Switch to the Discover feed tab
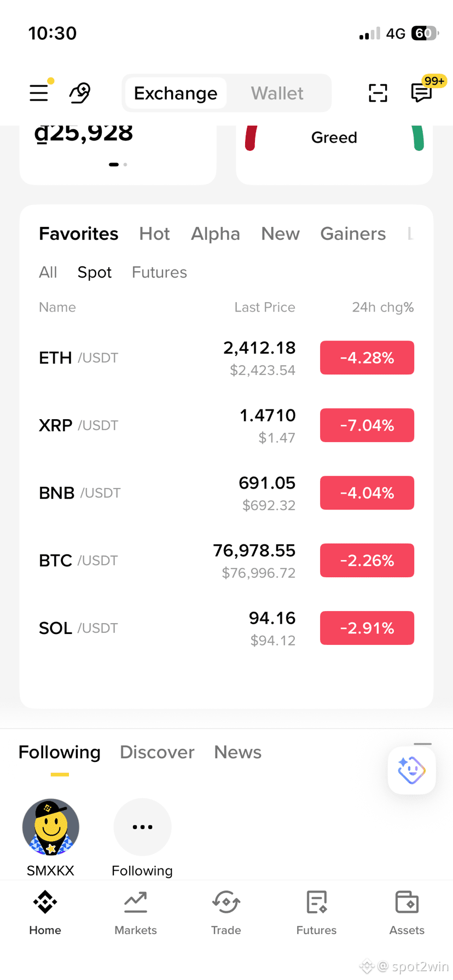Image resolution: width=453 pixels, height=980 pixels. click(157, 753)
